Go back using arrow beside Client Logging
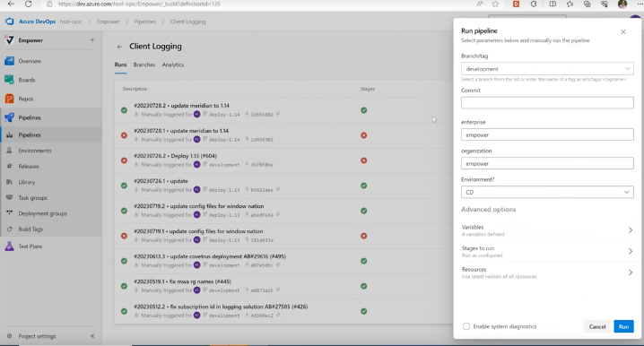This screenshot has height=346, width=644. (x=119, y=47)
